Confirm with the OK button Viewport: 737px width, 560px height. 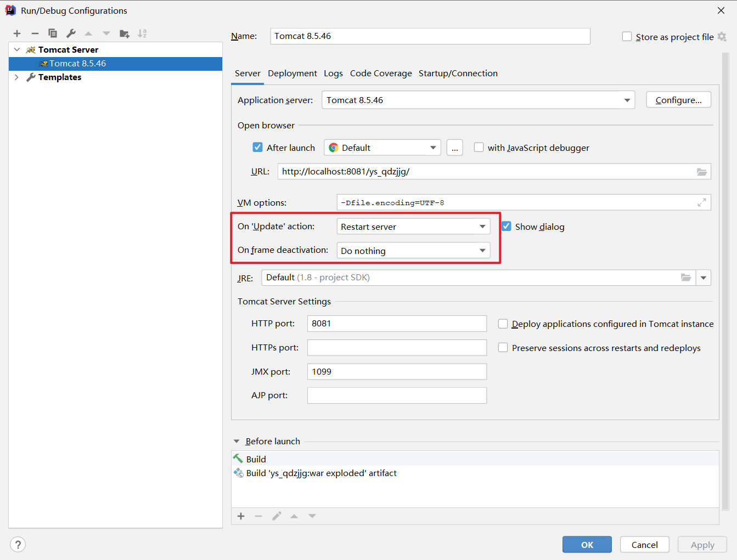click(587, 545)
